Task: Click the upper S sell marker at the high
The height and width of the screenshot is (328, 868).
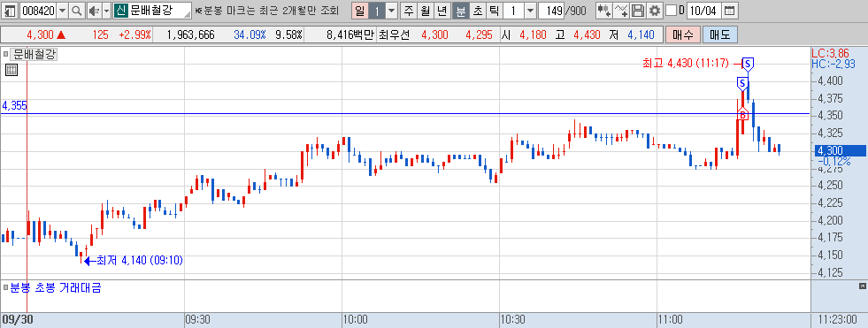Action: (748, 65)
